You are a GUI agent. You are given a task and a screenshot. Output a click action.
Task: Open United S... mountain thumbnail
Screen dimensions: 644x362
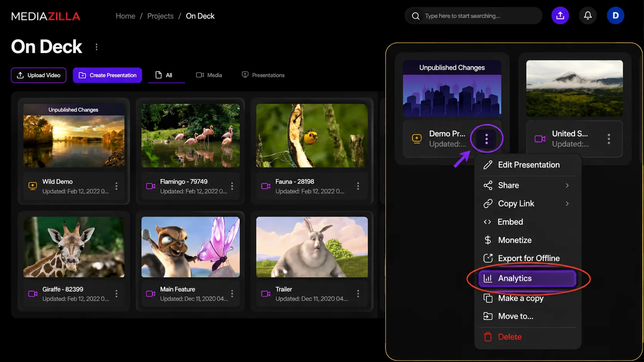[x=575, y=88]
